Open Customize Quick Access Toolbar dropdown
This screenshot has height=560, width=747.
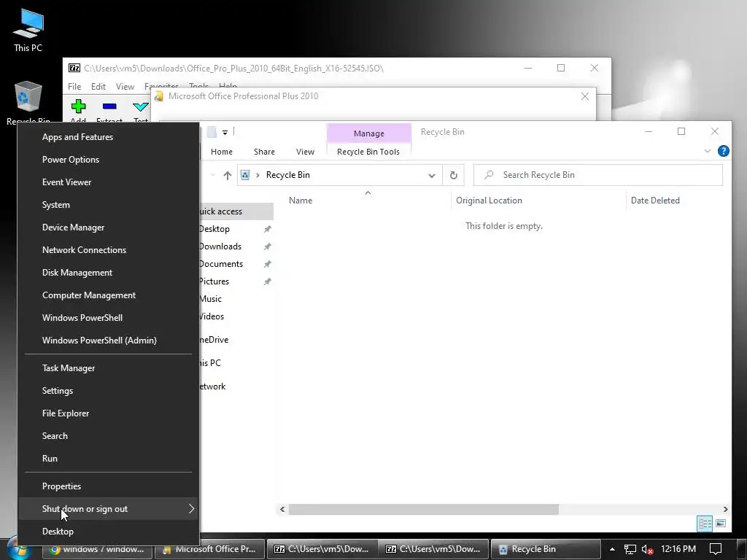point(225,133)
